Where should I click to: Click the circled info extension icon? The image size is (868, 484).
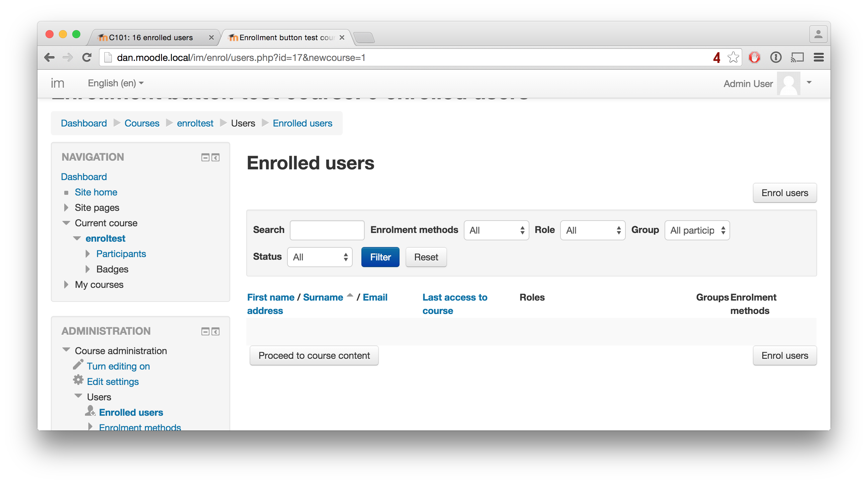coord(775,58)
